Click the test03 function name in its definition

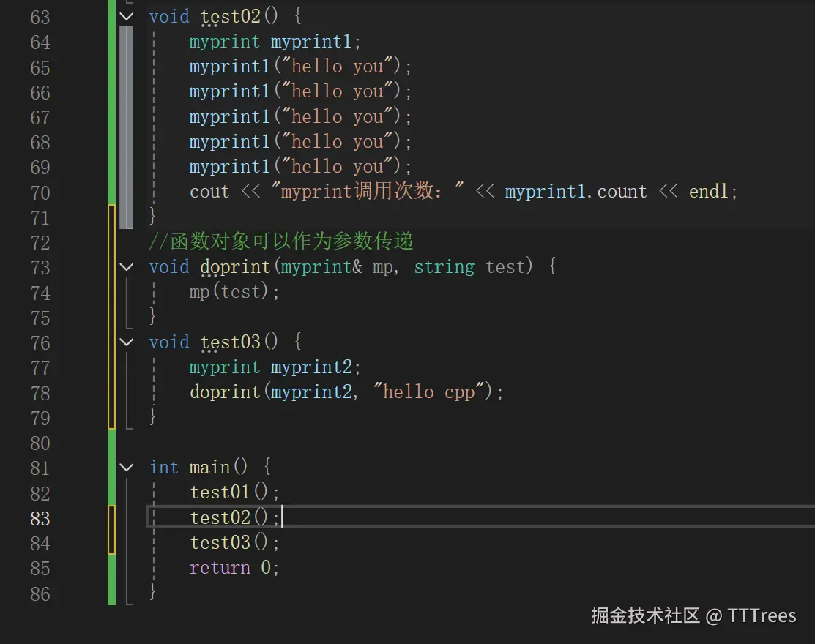click(x=230, y=342)
